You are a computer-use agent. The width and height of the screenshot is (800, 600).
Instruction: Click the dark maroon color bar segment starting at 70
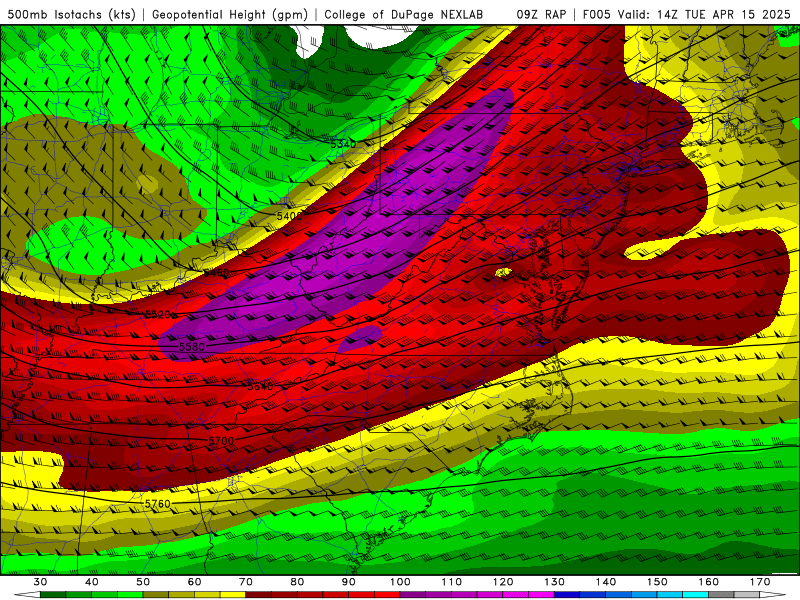point(259,595)
